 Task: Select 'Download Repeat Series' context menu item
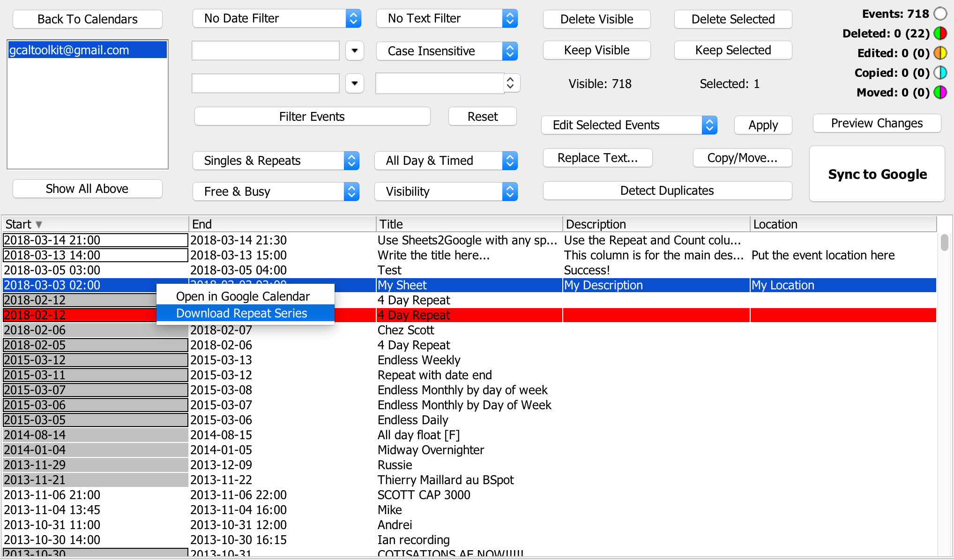[x=242, y=314]
